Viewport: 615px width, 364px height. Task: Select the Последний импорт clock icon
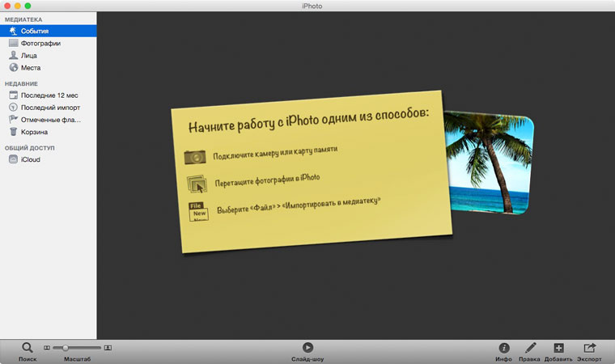point(13,107)
